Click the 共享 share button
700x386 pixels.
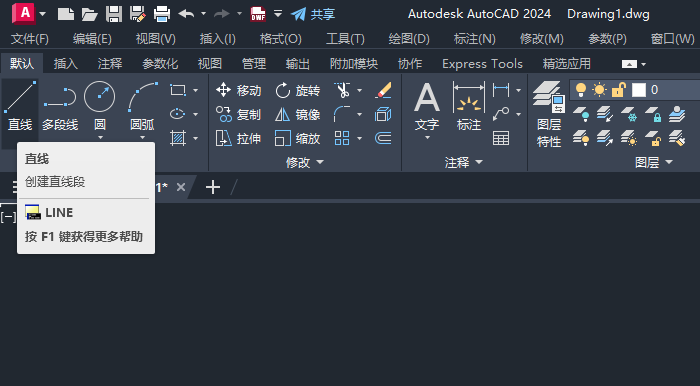(313, 14)
